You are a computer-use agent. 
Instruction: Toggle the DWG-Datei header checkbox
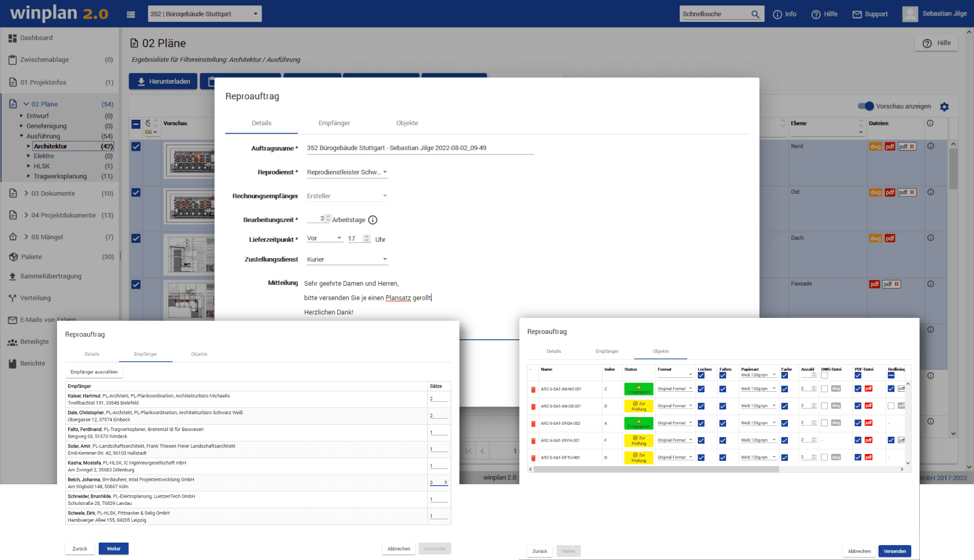pos(824,375)
